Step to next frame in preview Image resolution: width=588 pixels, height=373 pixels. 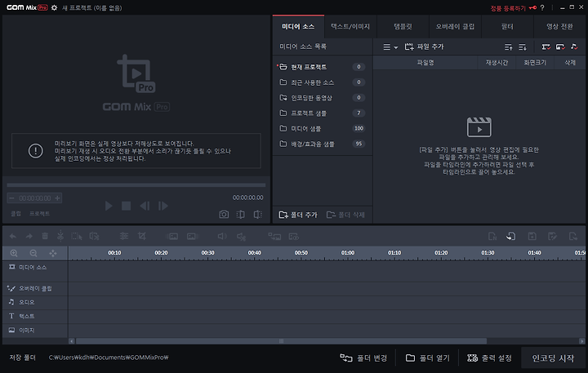[163, 206]
